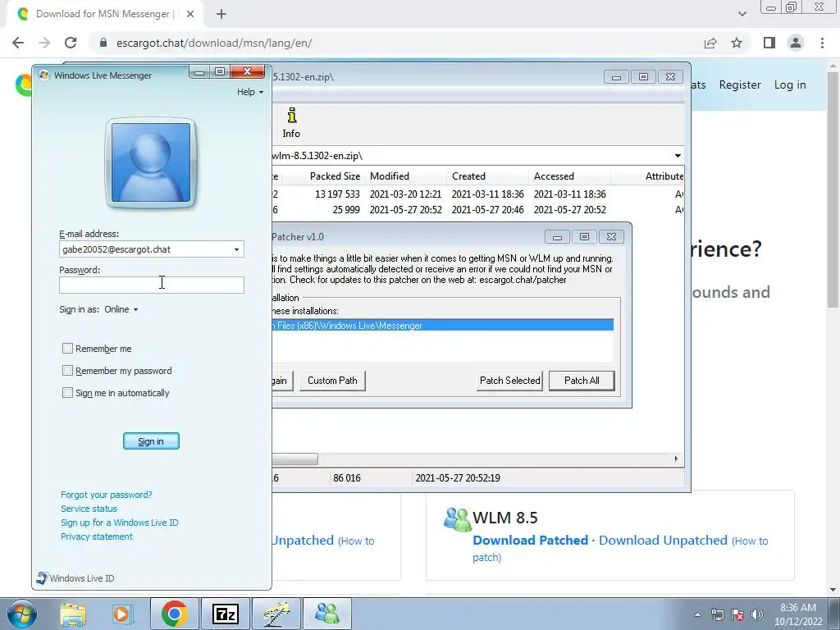
Task: Click the Sign in button
Action: 151,441
